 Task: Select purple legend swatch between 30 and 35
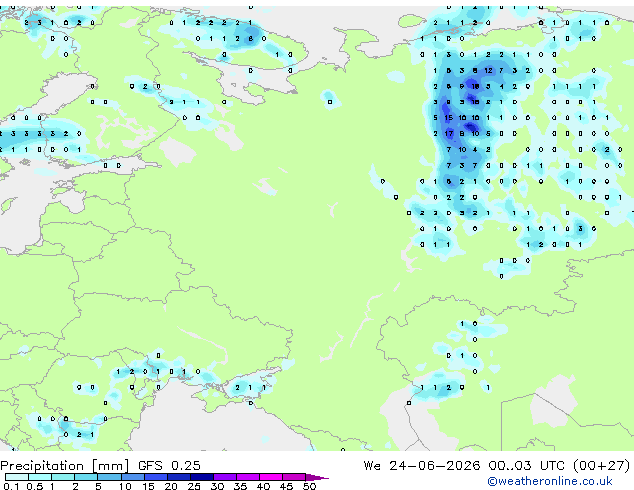pos(225,477)
